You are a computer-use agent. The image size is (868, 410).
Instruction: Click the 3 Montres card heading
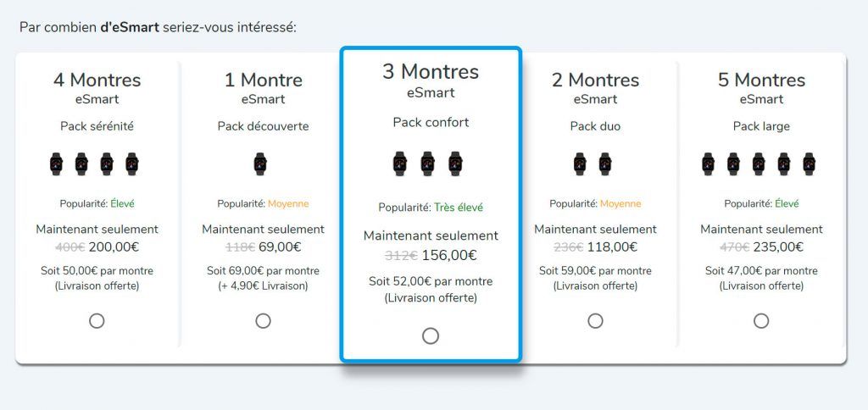[431, 71]
